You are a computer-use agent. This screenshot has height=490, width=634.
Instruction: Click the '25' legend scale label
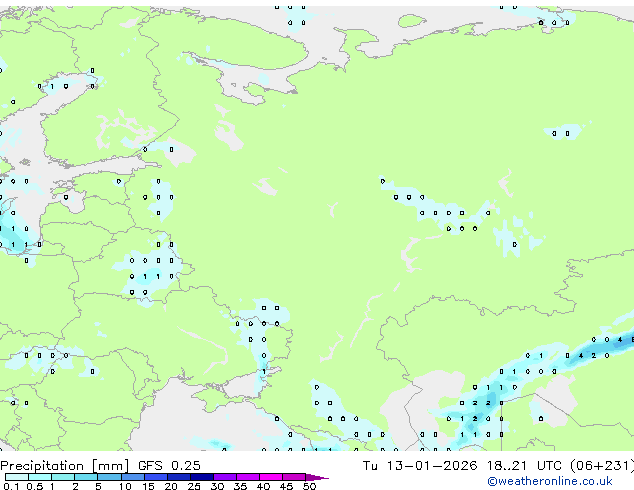pyautogui.click(x=194, y=486)
